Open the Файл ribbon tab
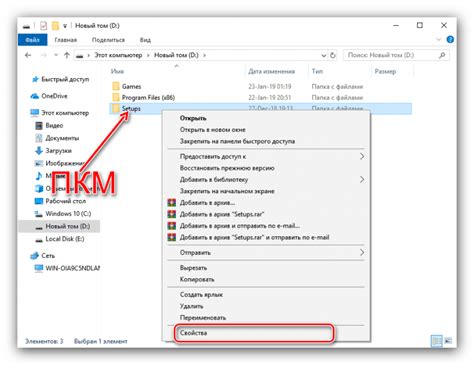474x365 pixels. tap(33, 40)
